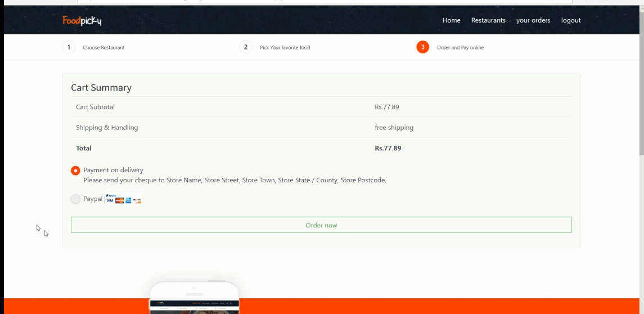644x314 pixels.
Task: Select the Payment on delivery radio button
Action: (75, 171)
